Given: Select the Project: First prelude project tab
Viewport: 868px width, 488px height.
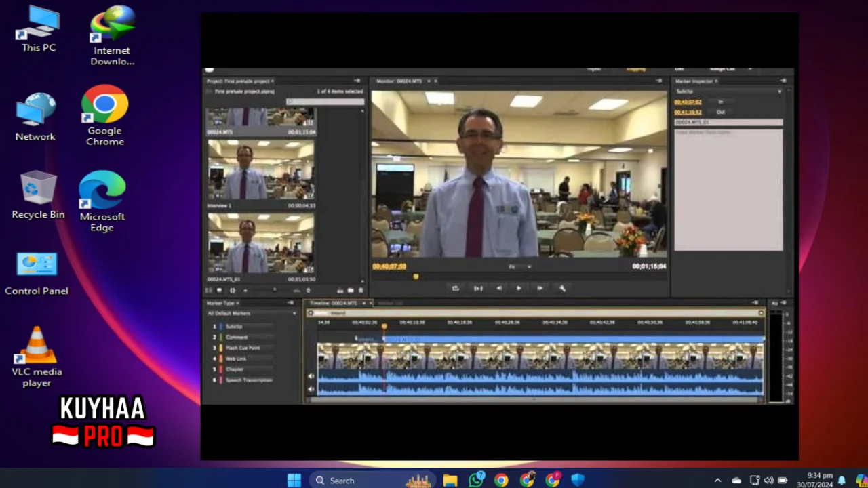Looking at the screenshot, I should point(237,81).
